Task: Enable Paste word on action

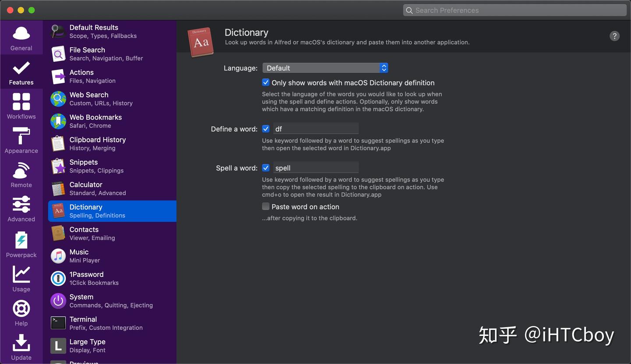Action: 266,206
